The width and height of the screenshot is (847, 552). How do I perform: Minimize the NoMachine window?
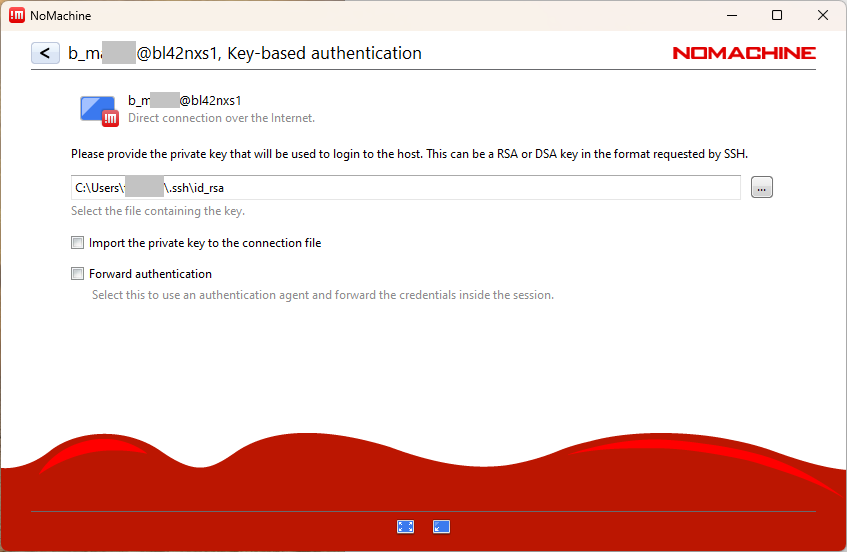(731, 15)
